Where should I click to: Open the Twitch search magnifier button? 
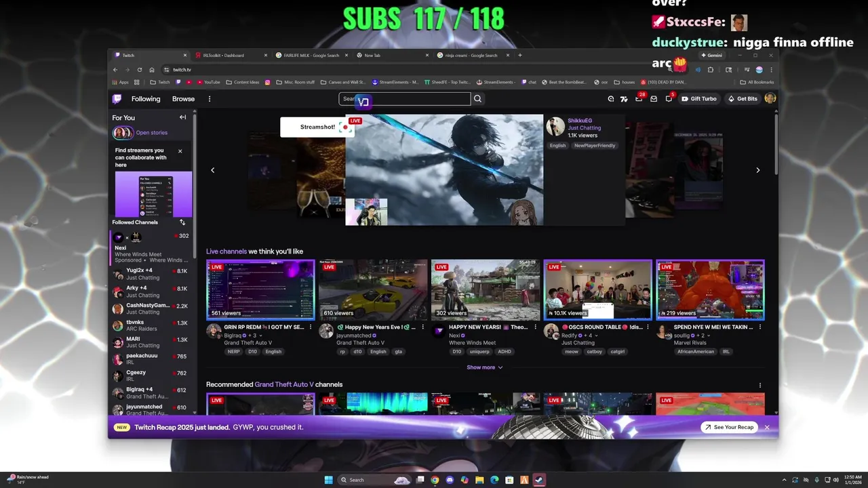point(478,99)
